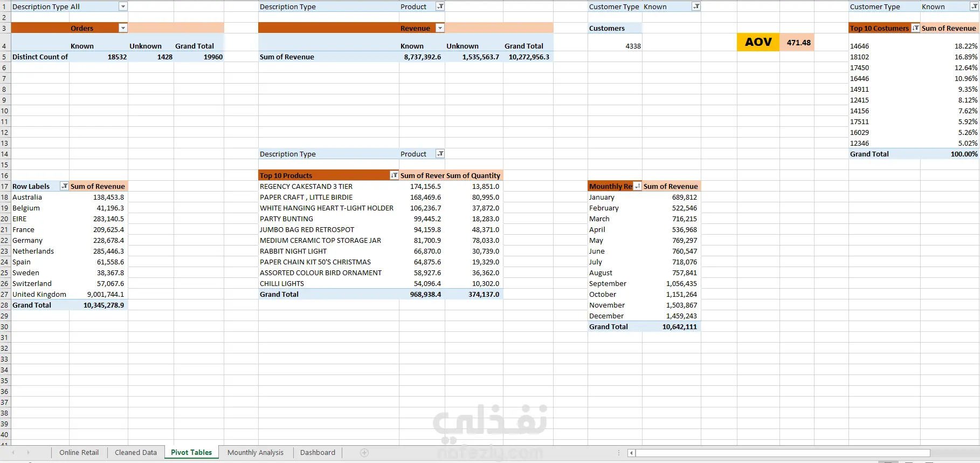Viewport: 980px width, 463px height.
Task: Select the September month cell
Action: [615, 283]
